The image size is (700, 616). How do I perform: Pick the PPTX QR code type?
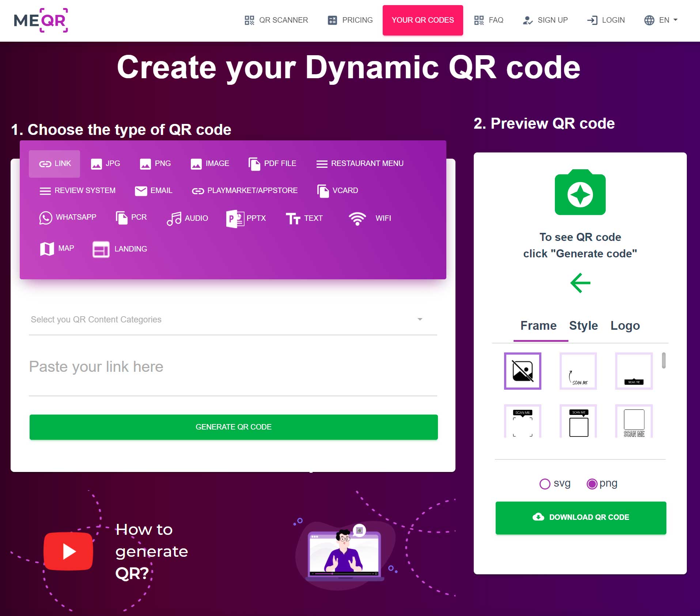pos(246,218)
